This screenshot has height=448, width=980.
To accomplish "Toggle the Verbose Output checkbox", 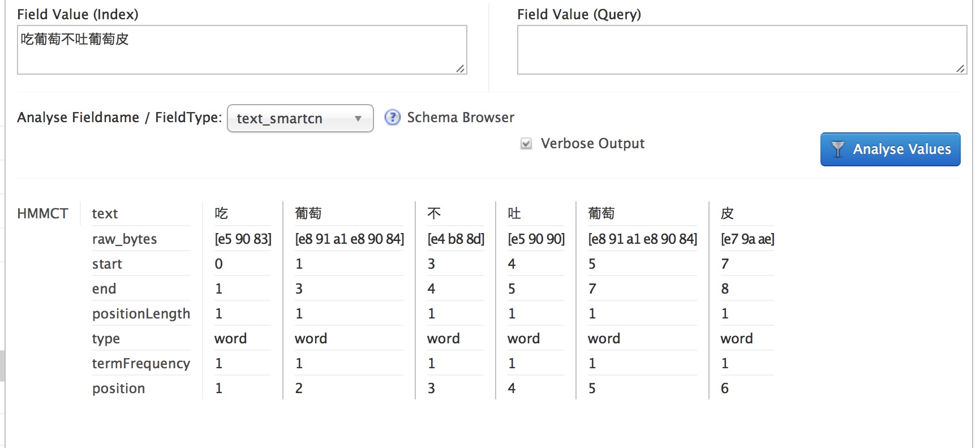I will click(x=526, y=144).
